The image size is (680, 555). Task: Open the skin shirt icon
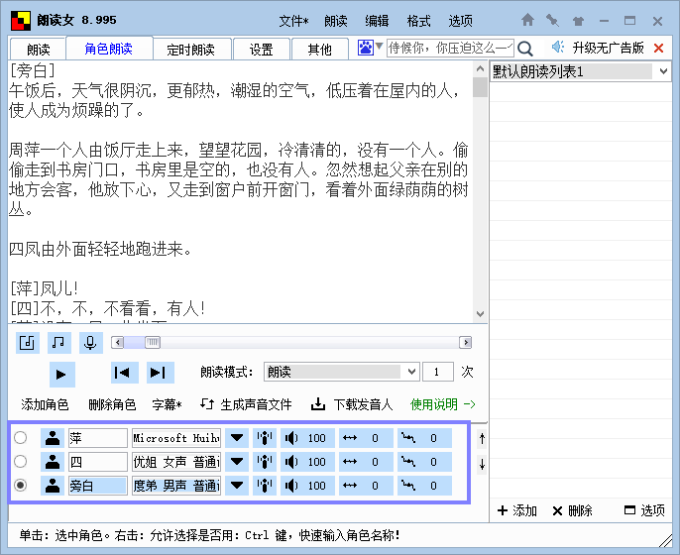click(578, 21)
